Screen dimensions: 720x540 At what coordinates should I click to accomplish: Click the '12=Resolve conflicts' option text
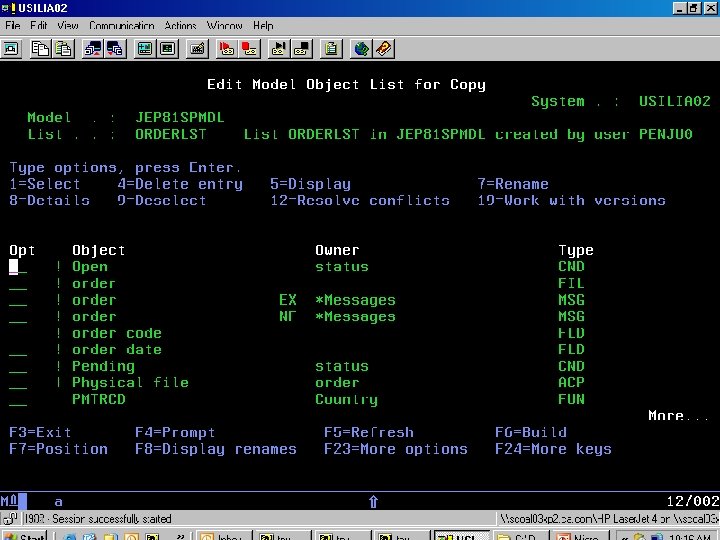[360, 201]
